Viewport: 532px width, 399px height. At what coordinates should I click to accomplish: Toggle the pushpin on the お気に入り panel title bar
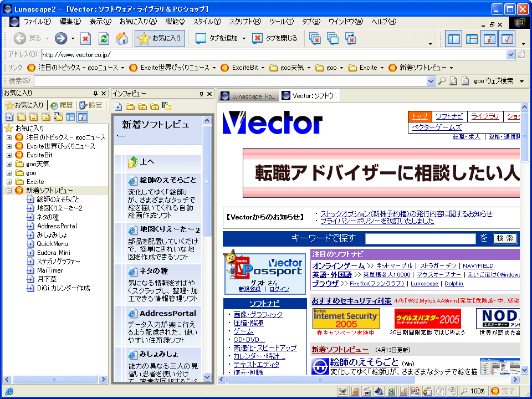tap(96, 93)
